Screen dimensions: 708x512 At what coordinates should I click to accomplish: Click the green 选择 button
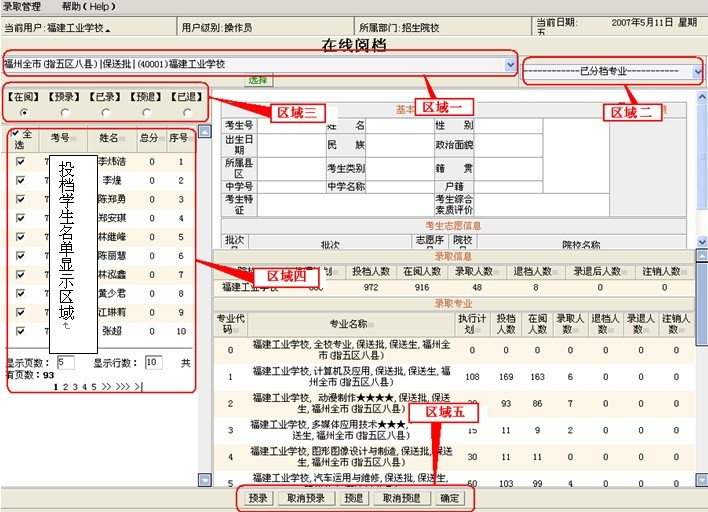click(x=258, y=78)
